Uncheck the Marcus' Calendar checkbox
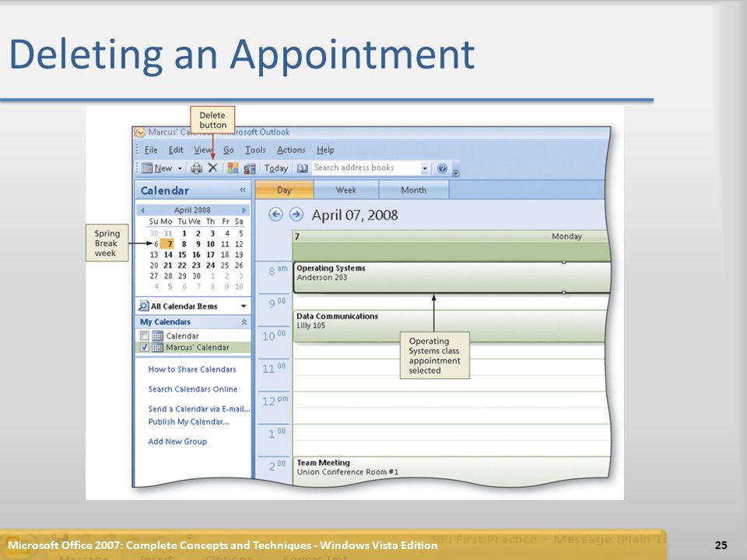Viewport: 747px width, 560px height. click(145, 347)
